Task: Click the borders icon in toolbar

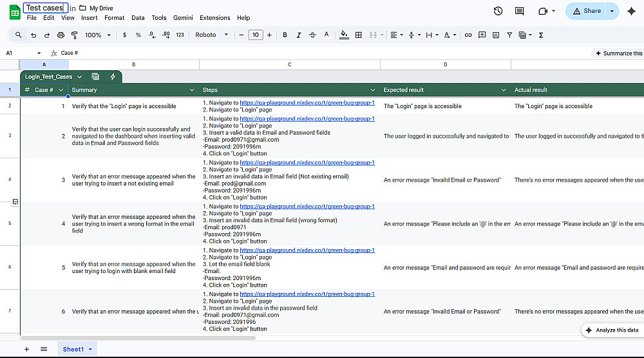Action: [359, 35]
